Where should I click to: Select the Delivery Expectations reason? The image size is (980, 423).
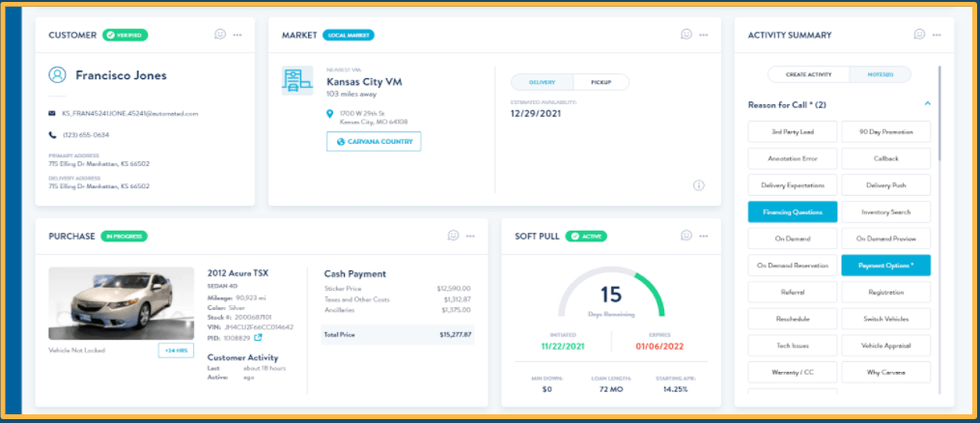(x=792, y=185)
